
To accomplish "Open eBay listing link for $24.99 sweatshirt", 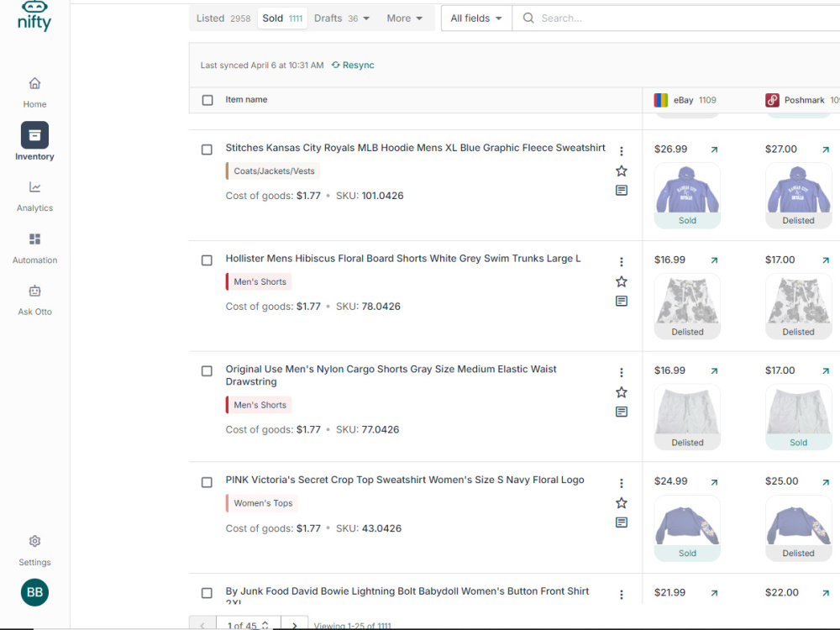I will point(714,482).
